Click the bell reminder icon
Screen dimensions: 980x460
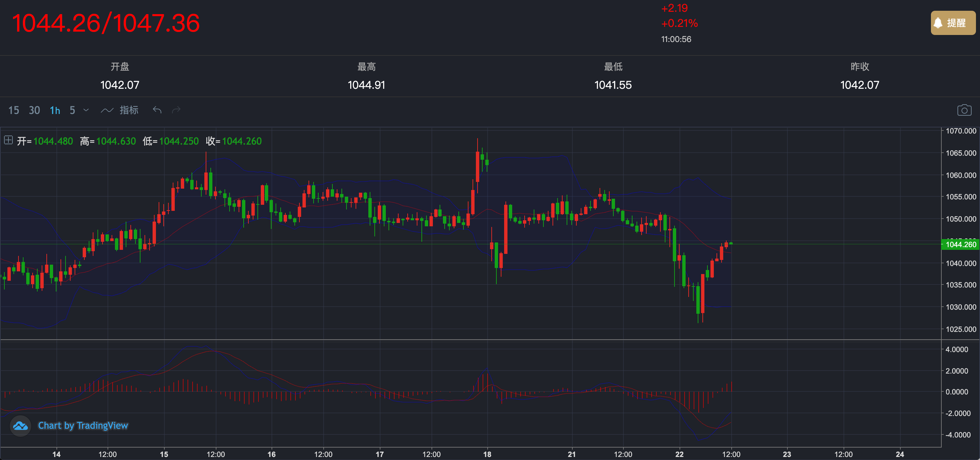938,23
